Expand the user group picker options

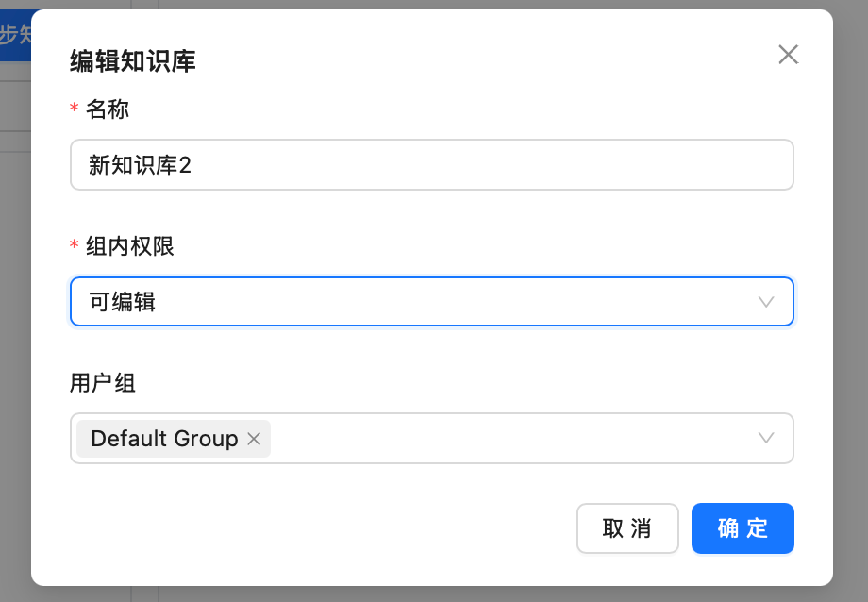click(519, 438)
